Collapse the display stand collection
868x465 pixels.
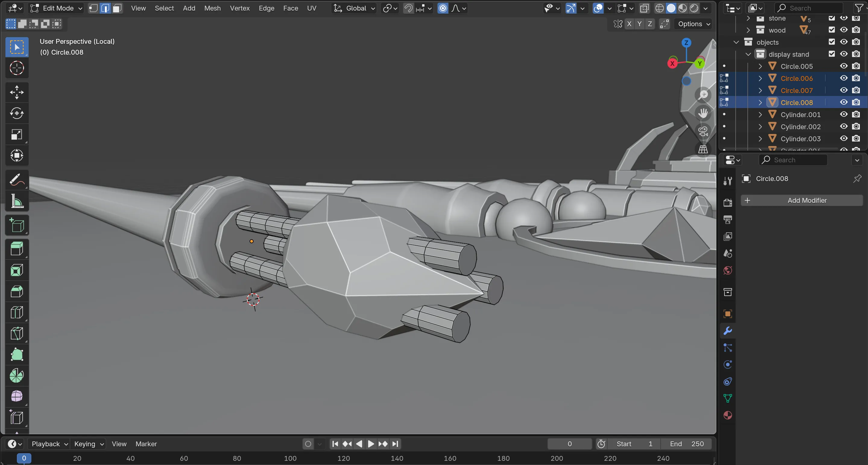pos(748,54)
